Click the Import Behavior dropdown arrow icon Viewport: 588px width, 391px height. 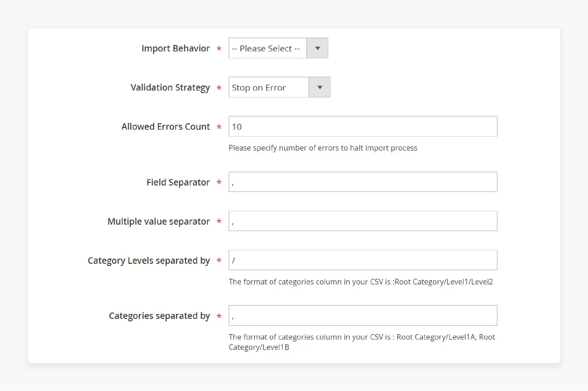coord(317,48)
